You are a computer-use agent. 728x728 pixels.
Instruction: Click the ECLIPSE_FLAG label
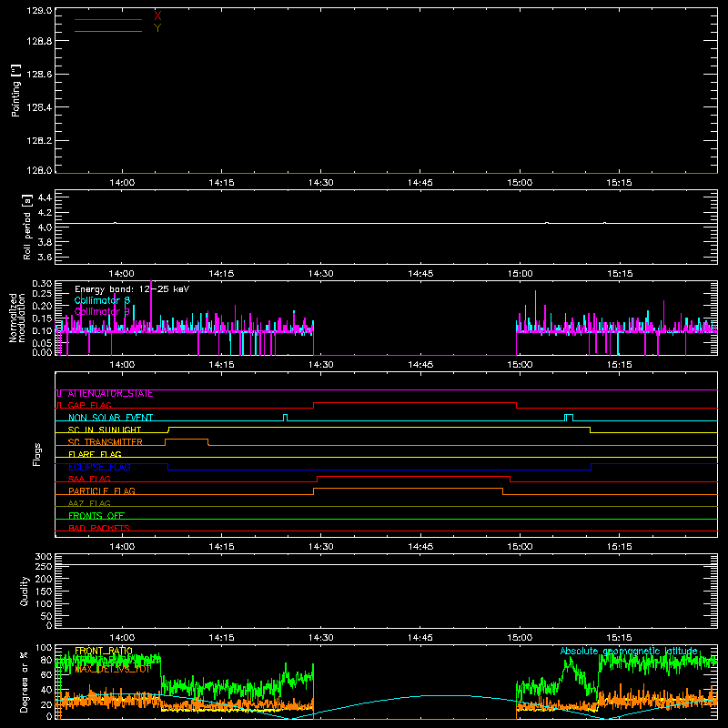99,467
